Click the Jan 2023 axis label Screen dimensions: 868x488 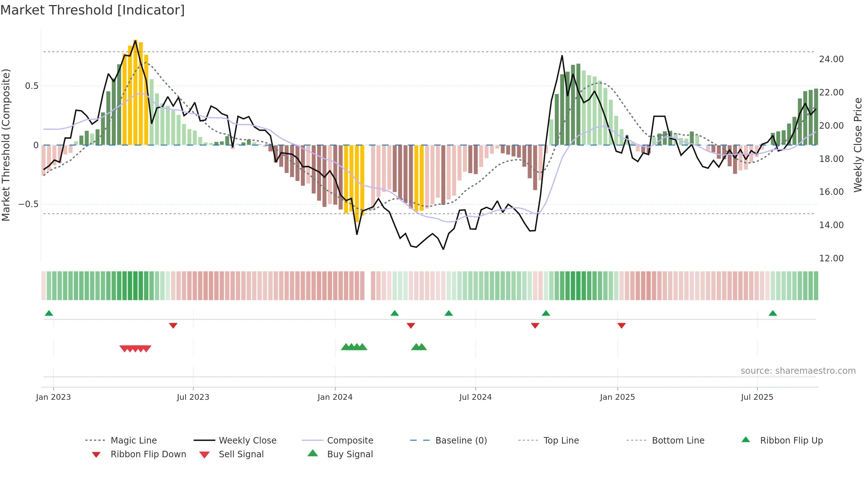54,397
